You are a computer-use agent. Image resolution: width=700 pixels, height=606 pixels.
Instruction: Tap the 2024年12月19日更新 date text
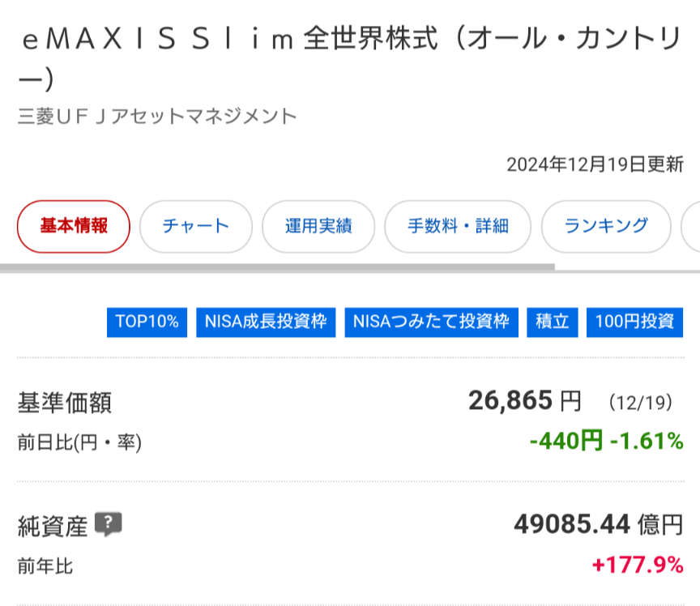tap(595, 164)
